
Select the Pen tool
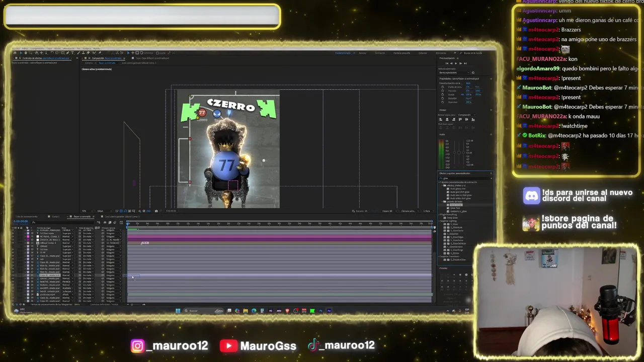click(67, 53)
